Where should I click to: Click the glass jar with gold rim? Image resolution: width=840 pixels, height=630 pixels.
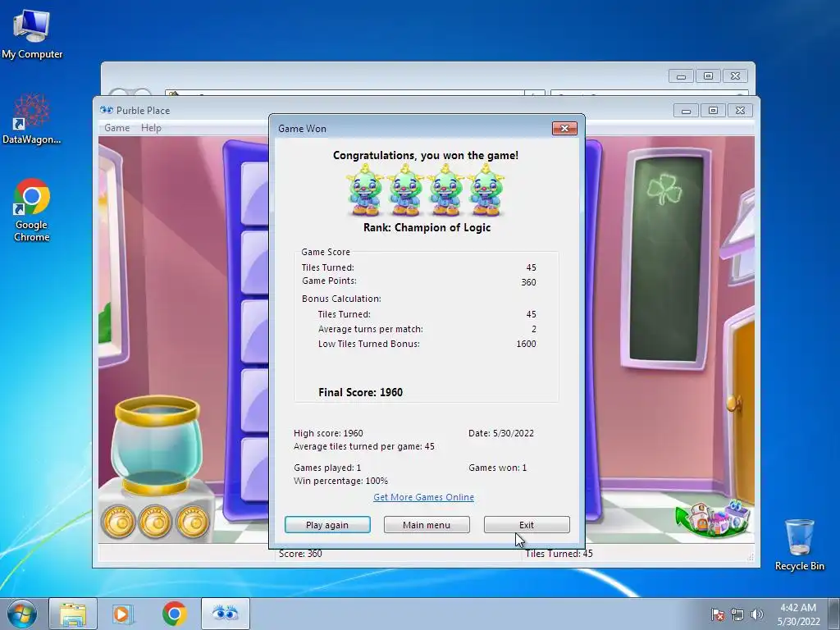pos(157,445)
